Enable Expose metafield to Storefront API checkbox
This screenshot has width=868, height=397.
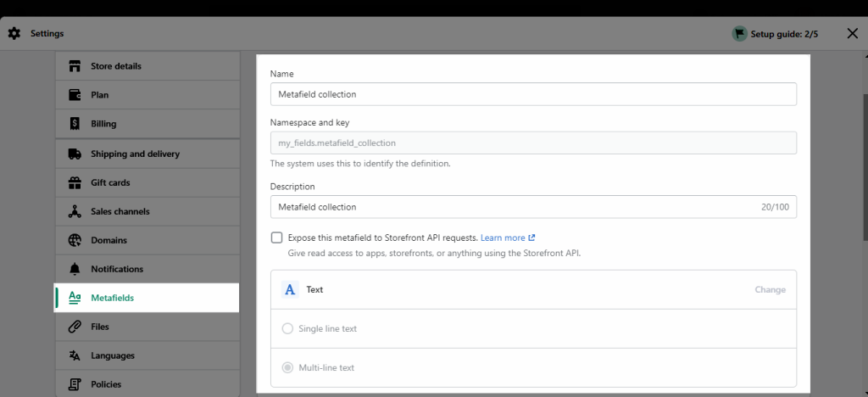(276, 238)
